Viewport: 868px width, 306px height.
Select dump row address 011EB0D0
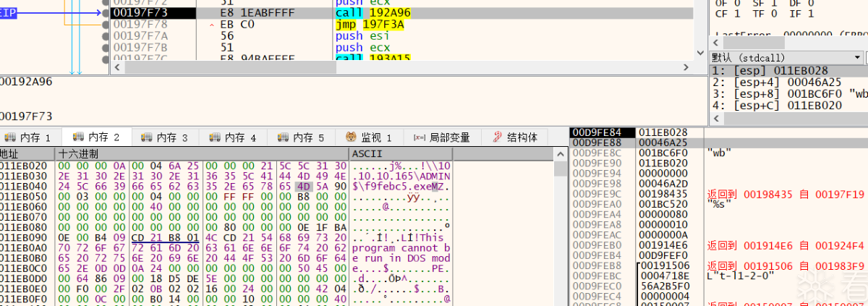click(x=24, y=278)
